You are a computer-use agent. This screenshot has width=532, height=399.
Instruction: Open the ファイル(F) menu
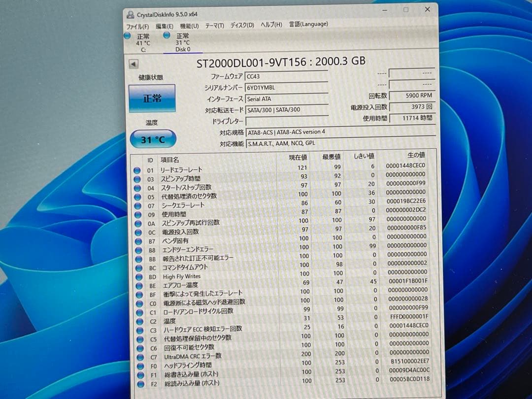point(138,26)
